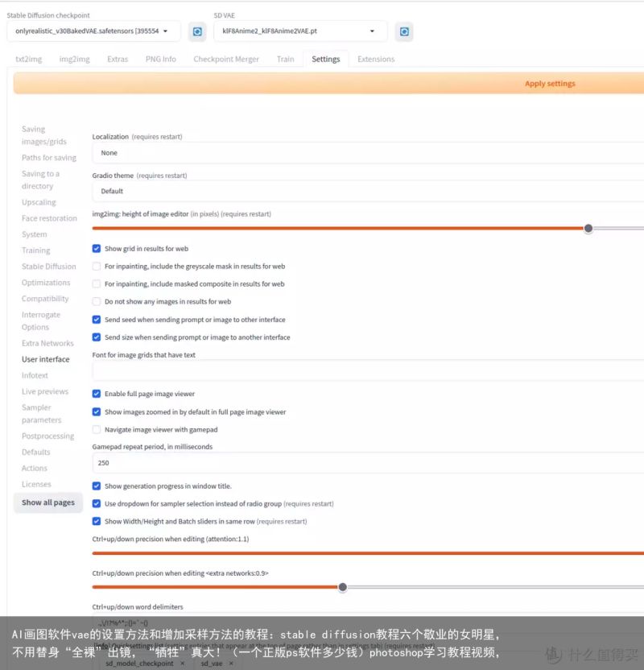Go to Face restoration settings
This screenshot has width=644, height=670.
(50, 218)
